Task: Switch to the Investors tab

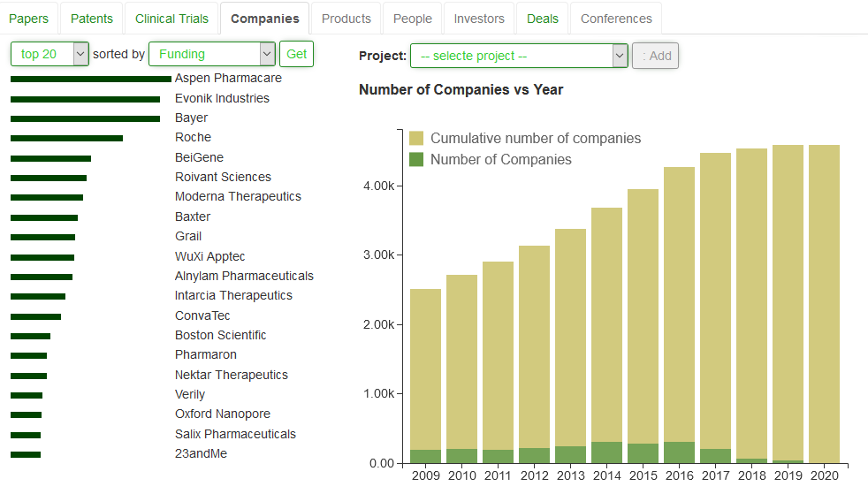Action: [x=479, y=19]
